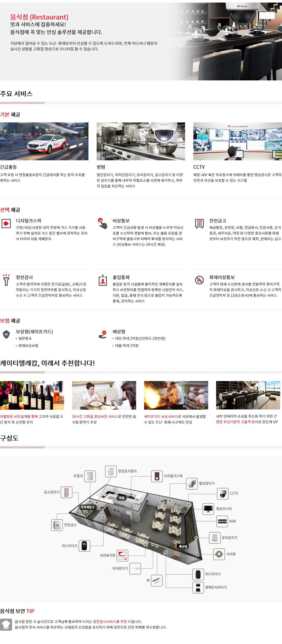
Task: Click the NVR recorder icon in diagram
Action: 222,521
